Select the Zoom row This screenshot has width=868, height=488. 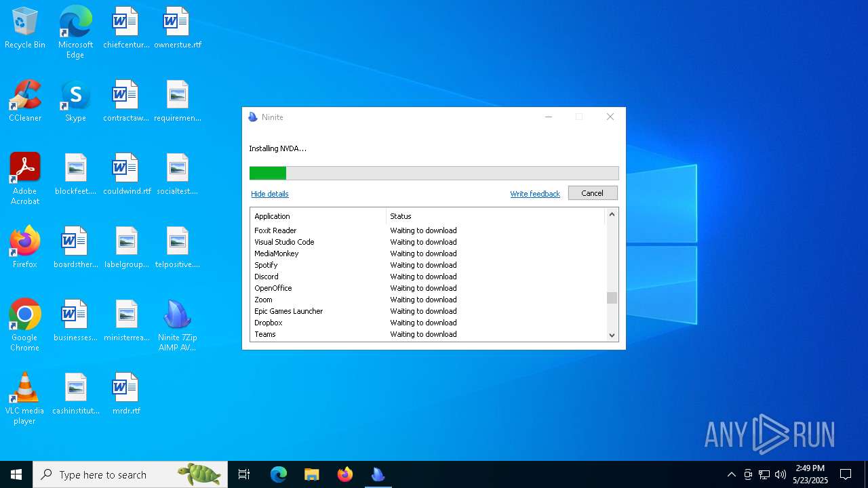coord(427,300)
